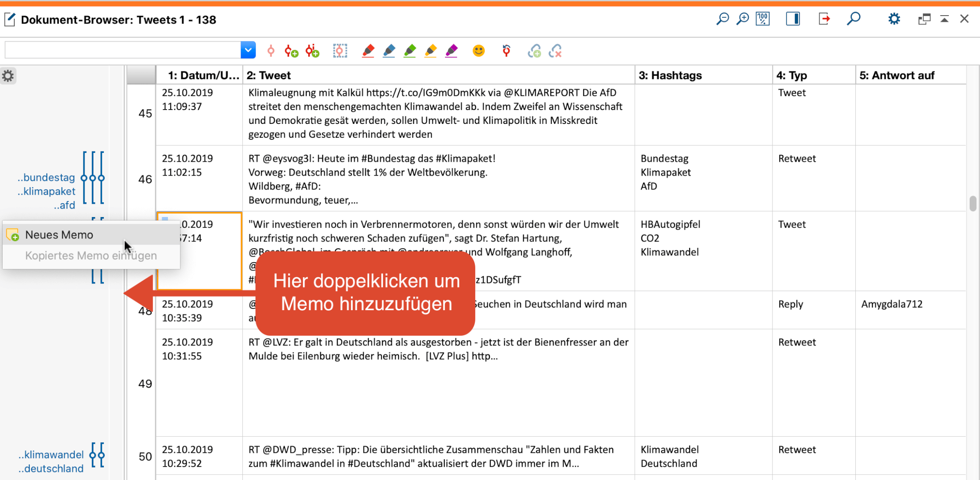Choose 'Neues Memo' from the context menu
Screen dimensions: 980x480
91,235
